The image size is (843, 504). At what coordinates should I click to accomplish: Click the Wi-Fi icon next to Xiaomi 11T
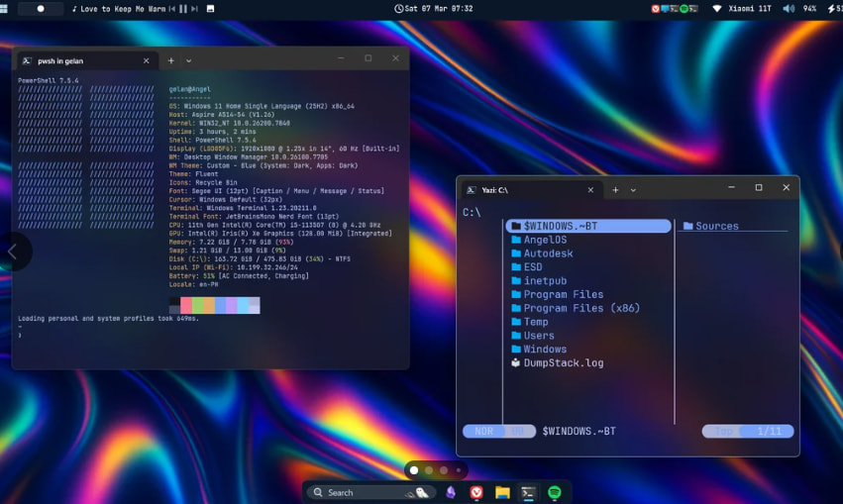(717, 8)
